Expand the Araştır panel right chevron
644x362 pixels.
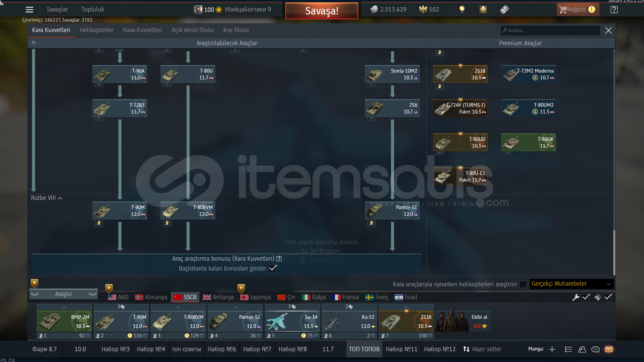(x=93, y=294)
